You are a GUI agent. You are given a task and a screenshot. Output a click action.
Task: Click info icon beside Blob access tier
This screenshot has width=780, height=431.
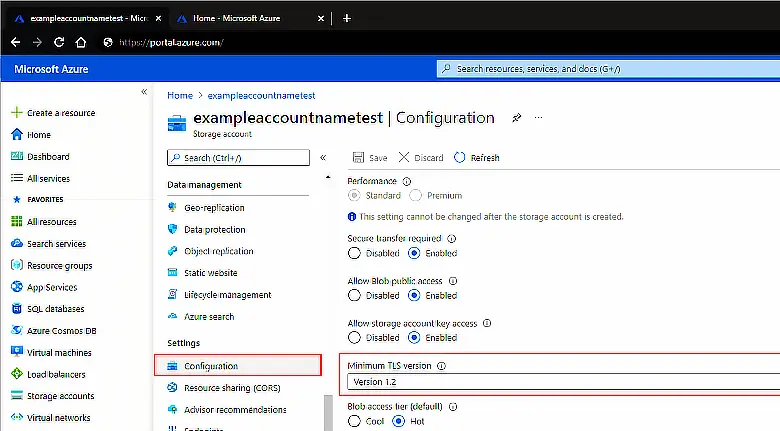[453, 407]
